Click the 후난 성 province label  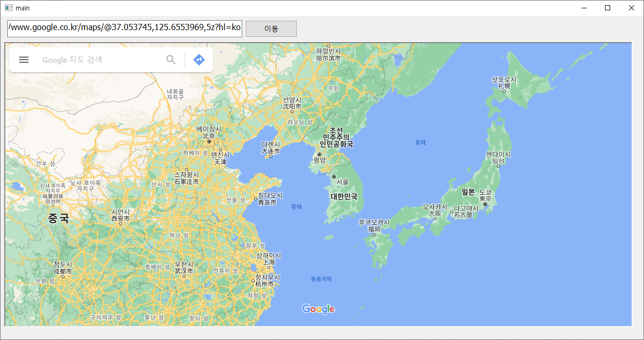click(154, 318)
